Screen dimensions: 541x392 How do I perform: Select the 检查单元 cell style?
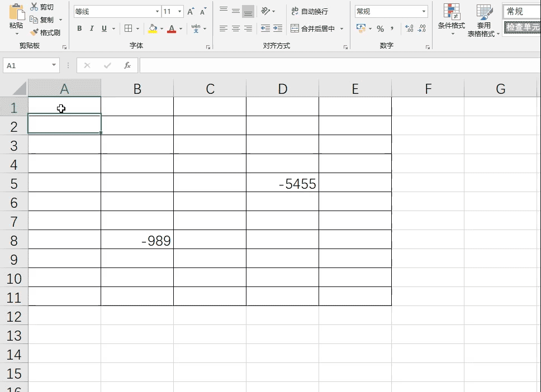[522, 27]
